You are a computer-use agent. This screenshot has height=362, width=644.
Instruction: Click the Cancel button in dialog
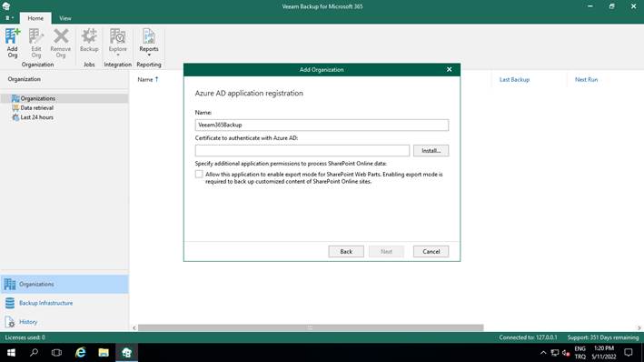431,251
